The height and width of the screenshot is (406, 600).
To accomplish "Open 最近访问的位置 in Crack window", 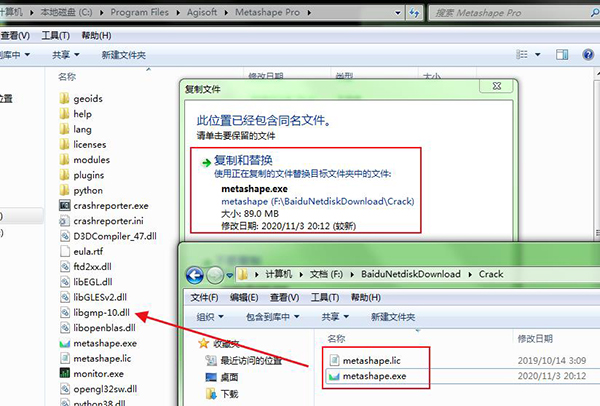I will [x=244, y=360].
